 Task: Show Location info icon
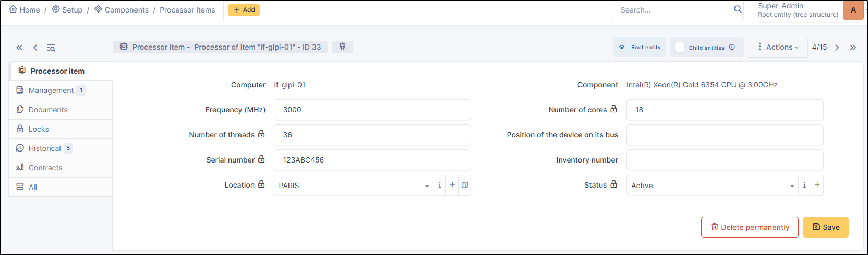[x=440, y=185]
